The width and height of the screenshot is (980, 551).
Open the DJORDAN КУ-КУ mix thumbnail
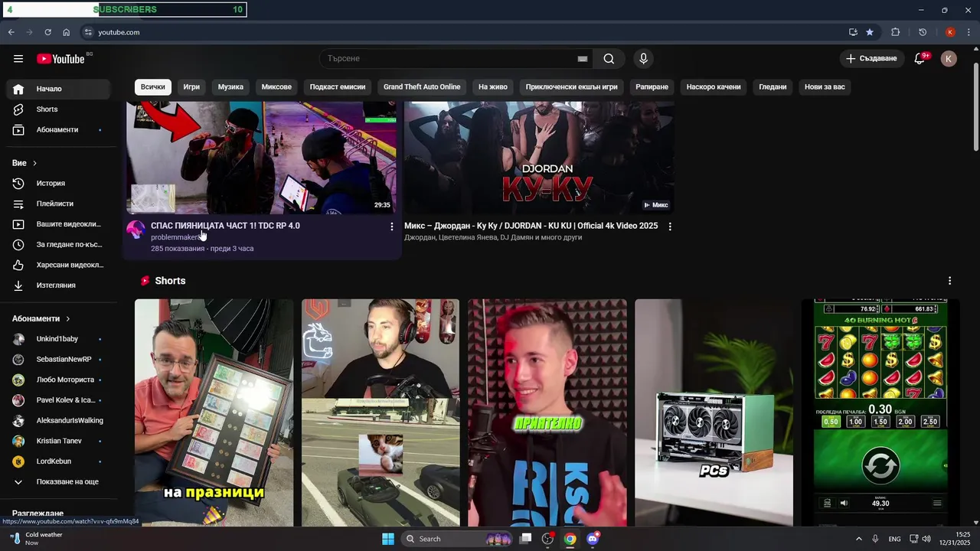(x=539, y=158)
